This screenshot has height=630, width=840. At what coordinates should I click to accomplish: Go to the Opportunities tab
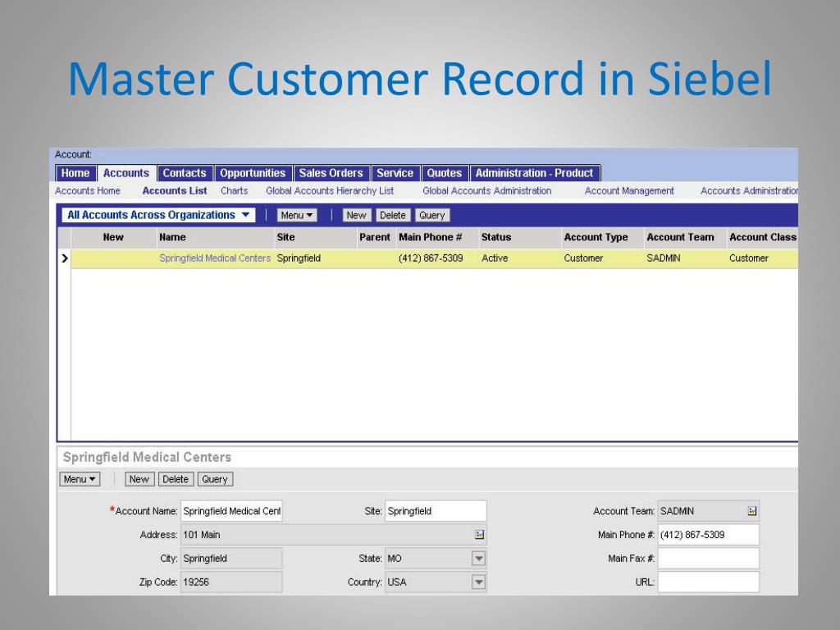[x=253, y=173]
